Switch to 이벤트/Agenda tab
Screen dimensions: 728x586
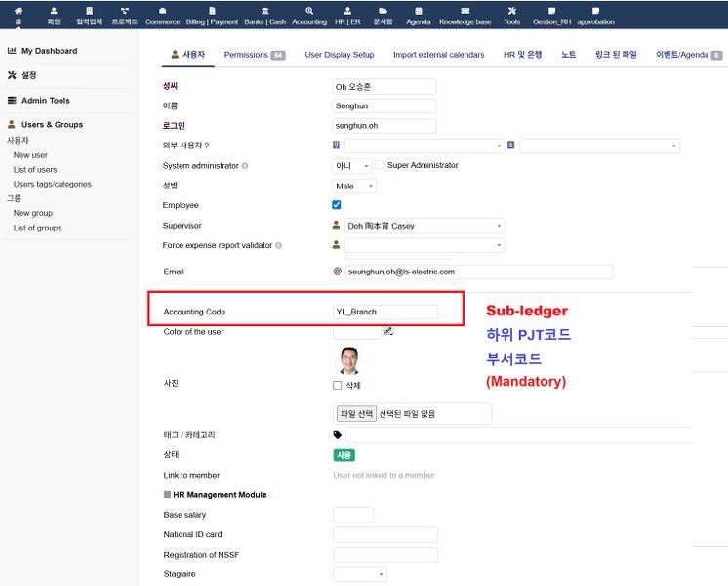(689, 55)
